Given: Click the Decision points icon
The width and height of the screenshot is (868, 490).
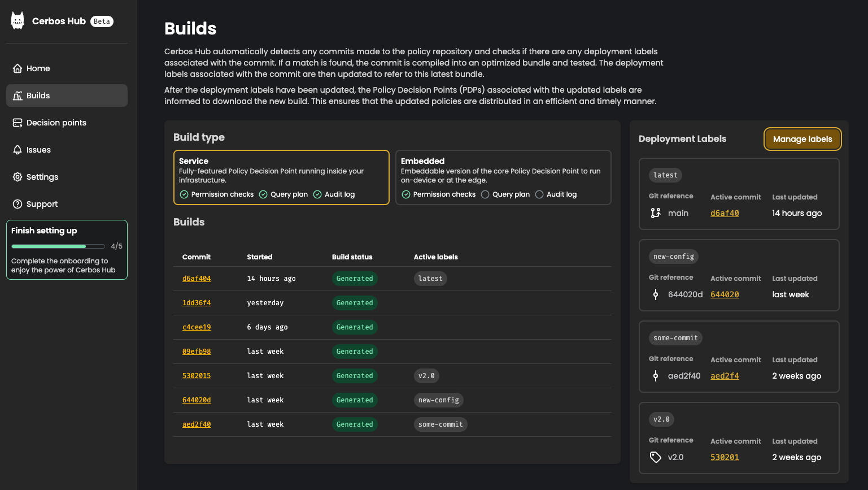Looking at the screenshot, I should tap(18, 123).
